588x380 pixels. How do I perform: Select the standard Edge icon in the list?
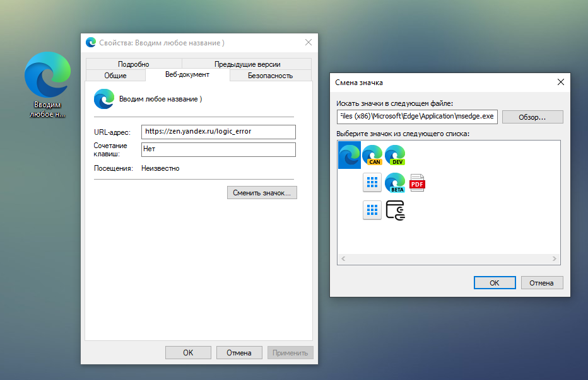click(x=349, y=155)
